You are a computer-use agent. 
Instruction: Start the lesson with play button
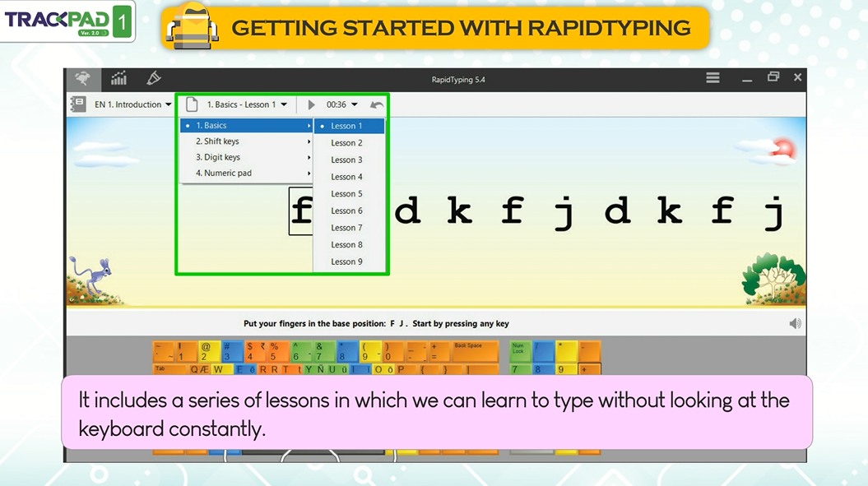(311, 104)
